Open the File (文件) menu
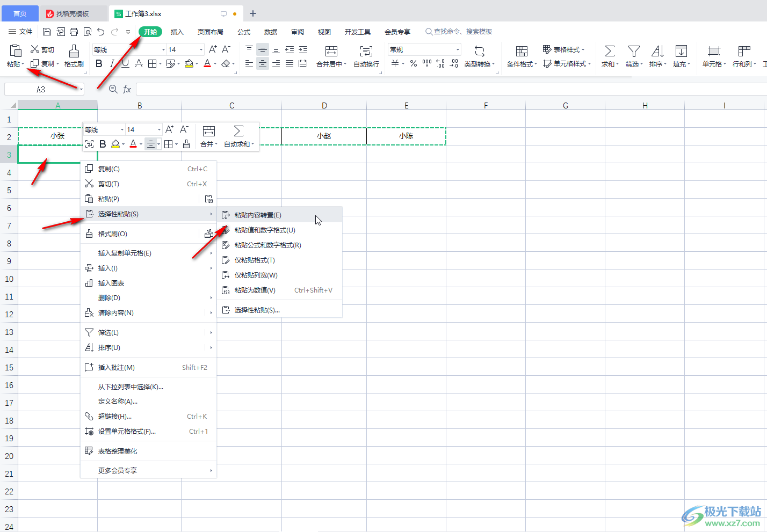The height and width of the screenshot is (532, 767). (x=21, y=32)
